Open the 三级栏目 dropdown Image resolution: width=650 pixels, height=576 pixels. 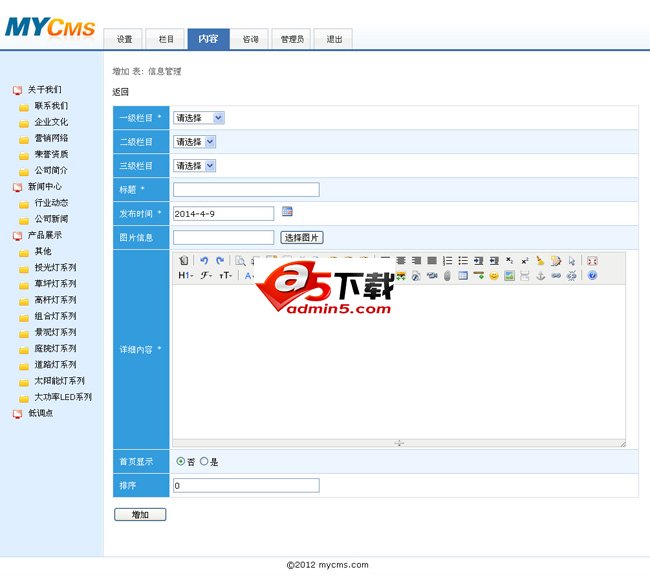[x=194, y=166]
